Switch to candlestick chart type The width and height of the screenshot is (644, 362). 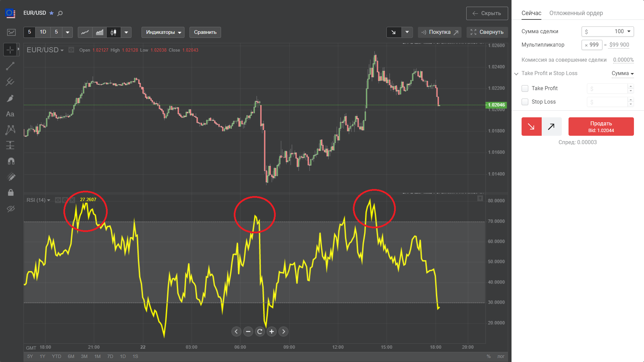pyautogui.click(x=114, y=32)
